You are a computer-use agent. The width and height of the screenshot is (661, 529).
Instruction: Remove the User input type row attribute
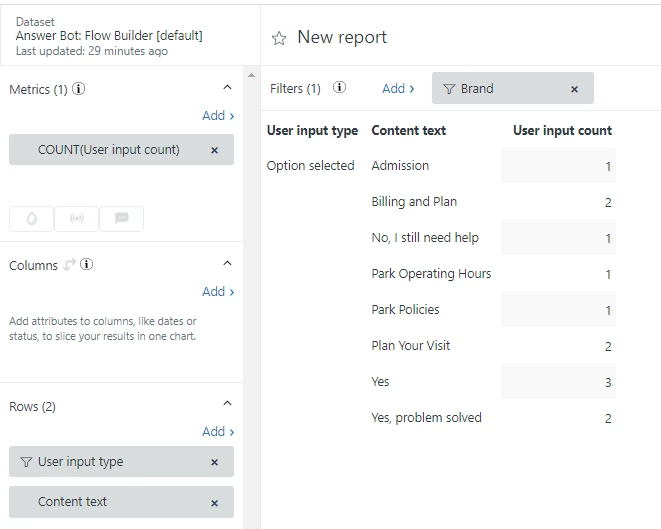coord(214,462)
